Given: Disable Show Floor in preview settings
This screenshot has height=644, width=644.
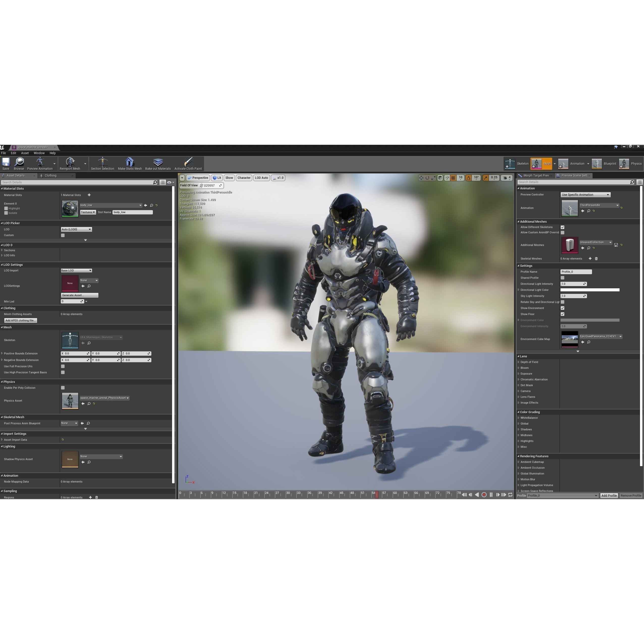Looking at the screenshot, I should tap(563, 314).
